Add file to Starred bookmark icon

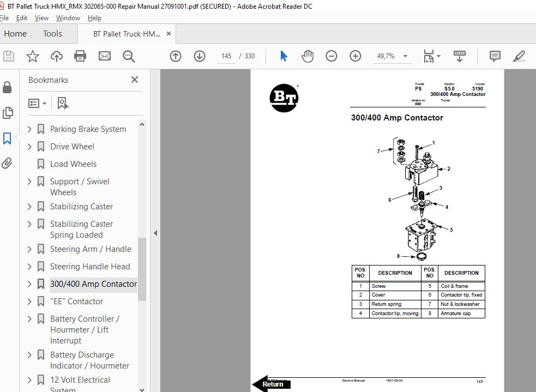click(x=33, y=56)
